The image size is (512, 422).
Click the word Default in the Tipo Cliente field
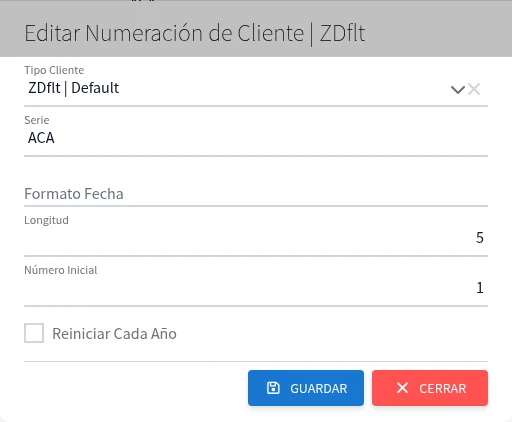95,88
